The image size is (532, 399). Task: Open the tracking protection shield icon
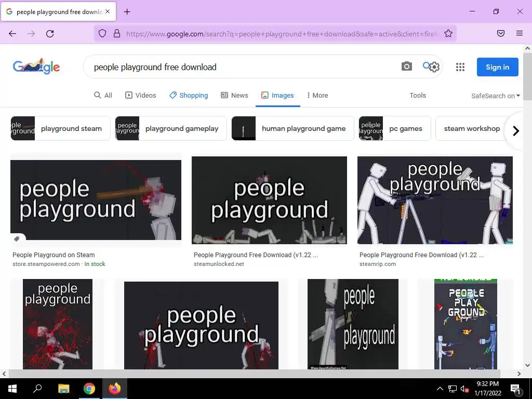click(x=102, y=33)
